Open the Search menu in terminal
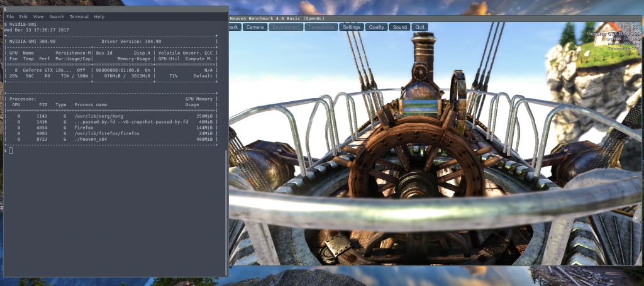Screen dimensions: 644x286 tap(57, 16)
